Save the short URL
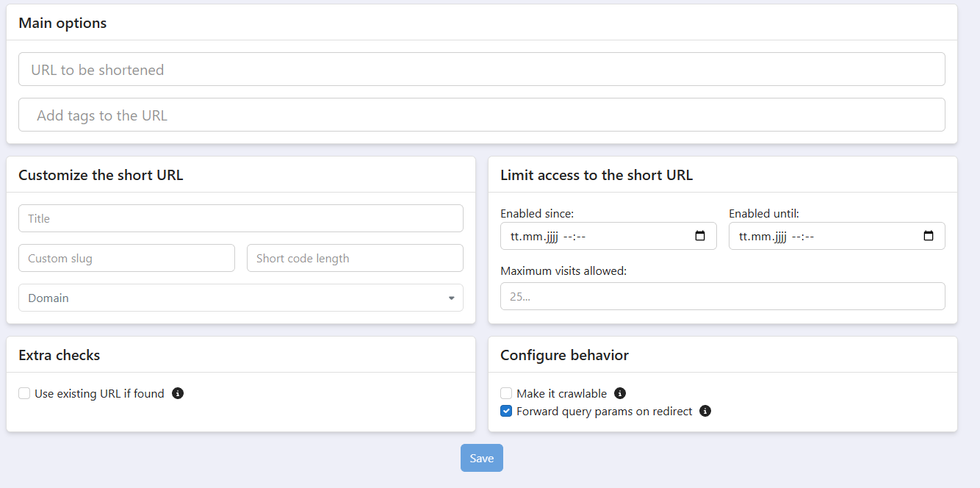The image size is (980, 488). click(x=482, y=458)
